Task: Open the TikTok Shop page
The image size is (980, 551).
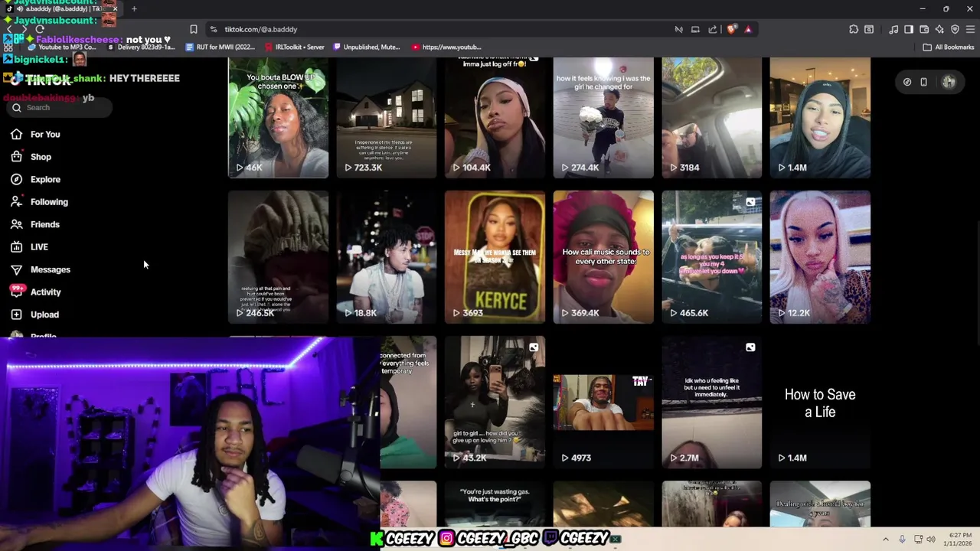Action: (x=31, y=157)
